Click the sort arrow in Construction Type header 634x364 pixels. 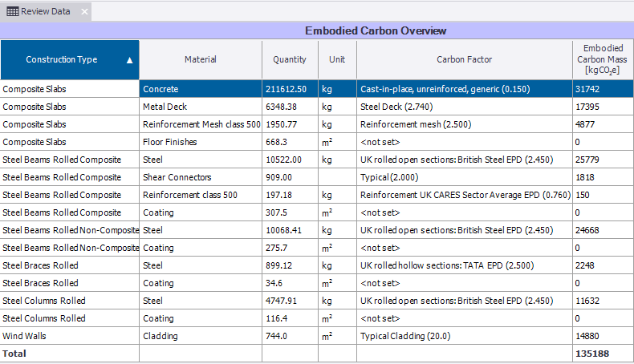[x=129, y=60]
